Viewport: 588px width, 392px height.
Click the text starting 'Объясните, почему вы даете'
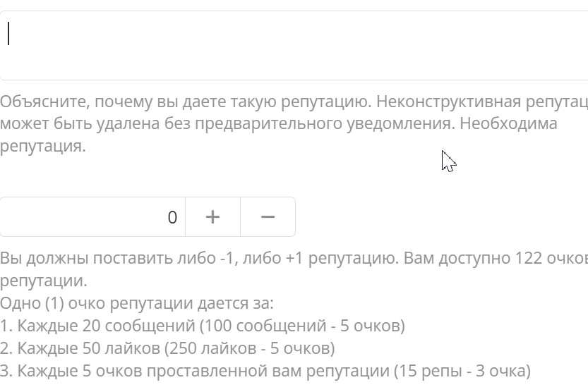pos(186,102)
